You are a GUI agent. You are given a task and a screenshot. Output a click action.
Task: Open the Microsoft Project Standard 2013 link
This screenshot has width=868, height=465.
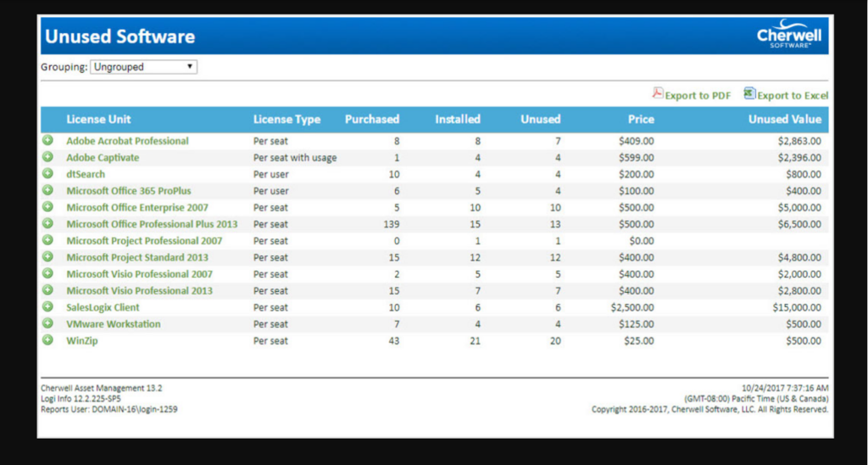click(137, 257)
